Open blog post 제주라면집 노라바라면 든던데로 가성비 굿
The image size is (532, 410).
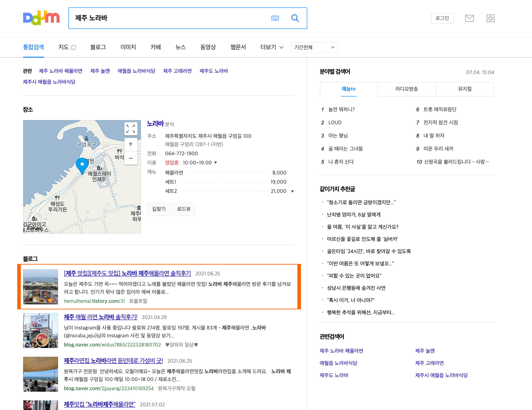pyautogui.click(x=113, y=360)
